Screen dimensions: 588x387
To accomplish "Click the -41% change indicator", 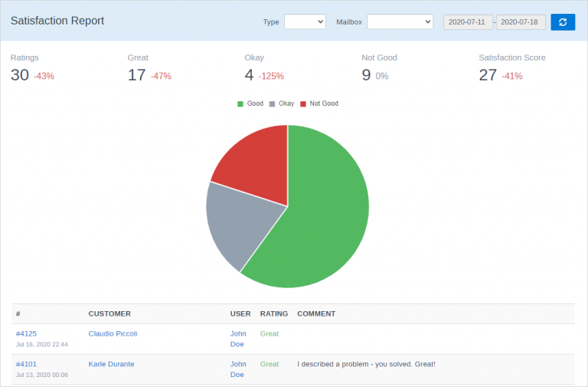I will tap(512, 76).
